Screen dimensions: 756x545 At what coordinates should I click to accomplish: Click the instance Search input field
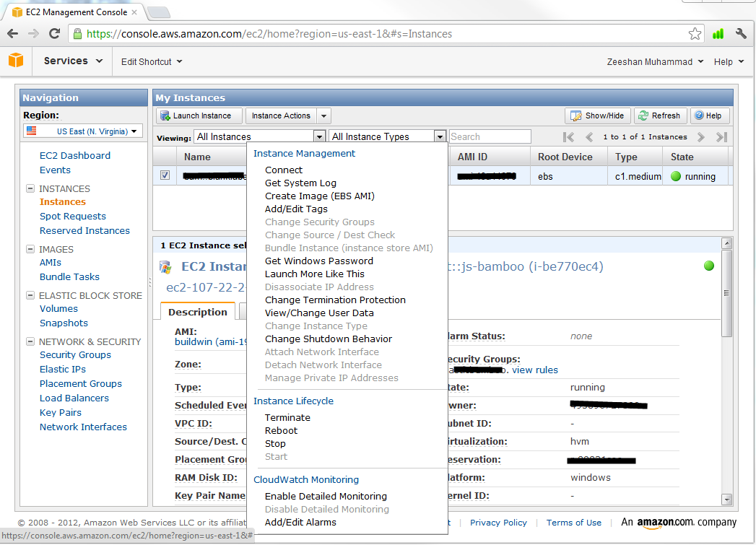pos(490,136)
